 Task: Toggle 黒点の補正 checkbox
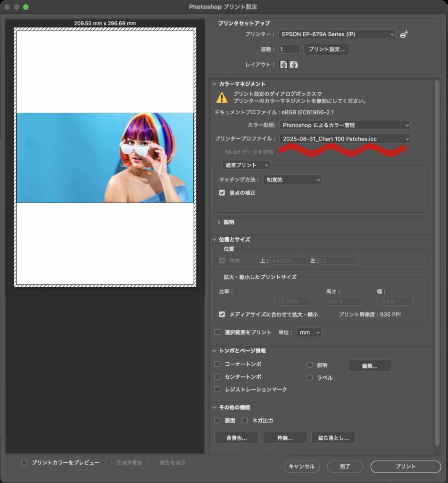(222, 193)
